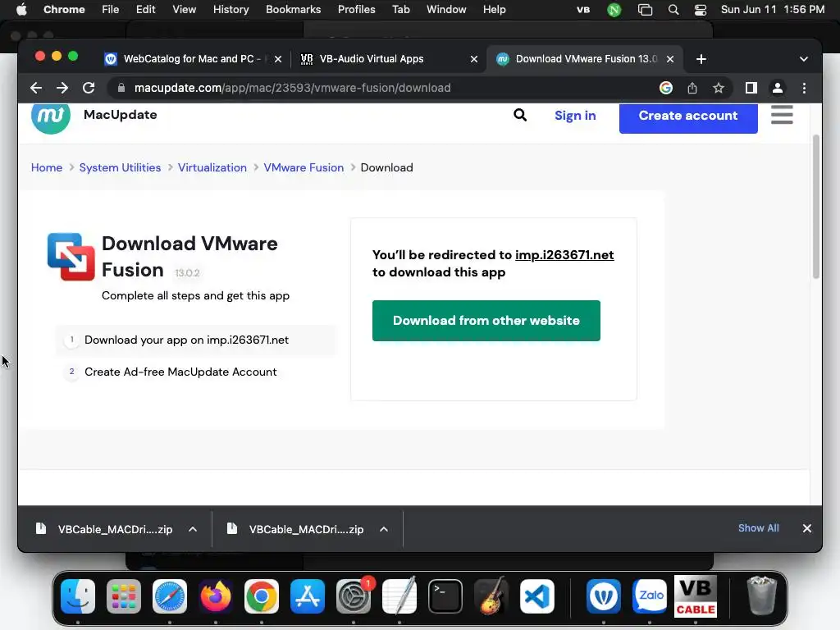Open the MacUpdate hamburger menu

tap(782, 115)
